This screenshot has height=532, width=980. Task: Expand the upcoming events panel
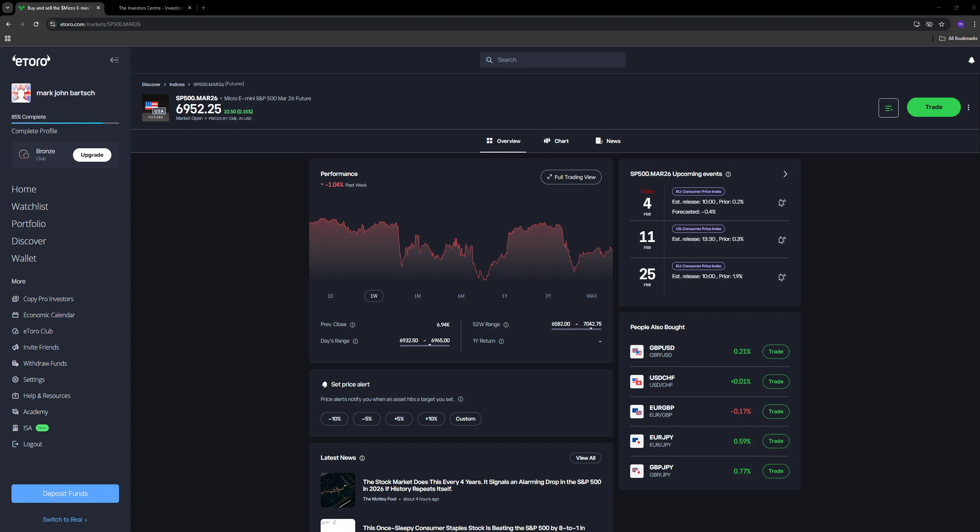coord(785,174)
